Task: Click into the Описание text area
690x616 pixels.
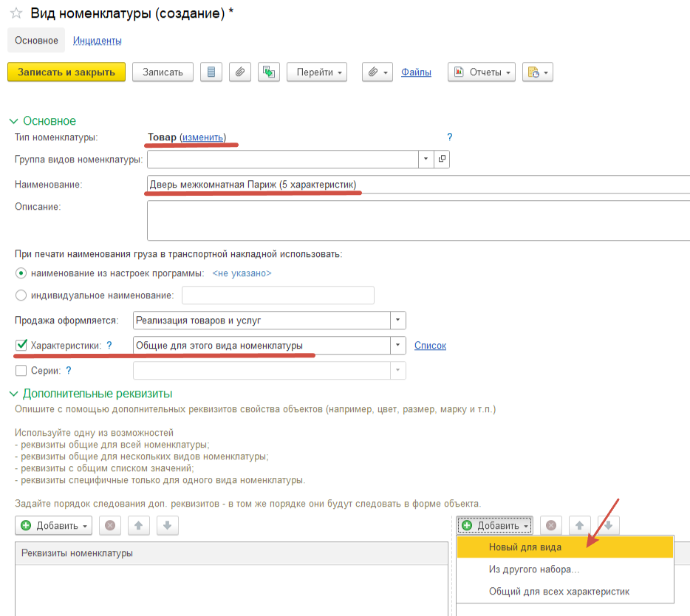Action: [x=418, y=220]
